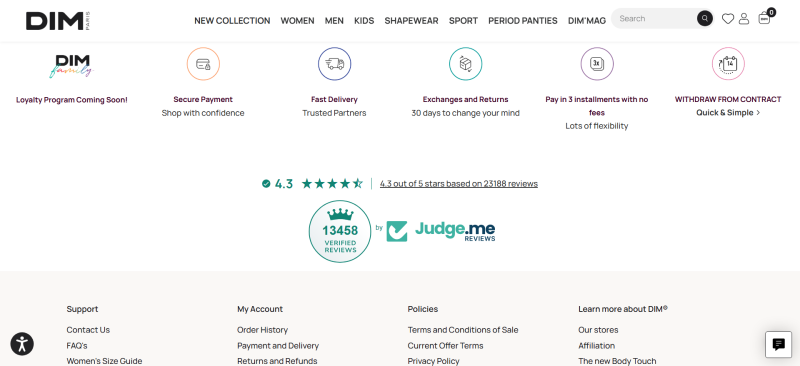The width and height of the screenshot is (800, 366).
Task: Click the Secure Payment card icon
Action: click(x=203, y=64)
